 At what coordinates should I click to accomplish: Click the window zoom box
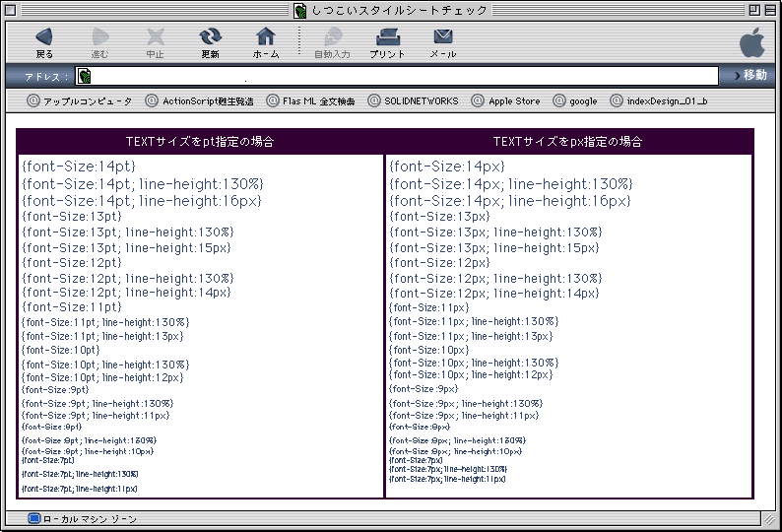point(754,10)
